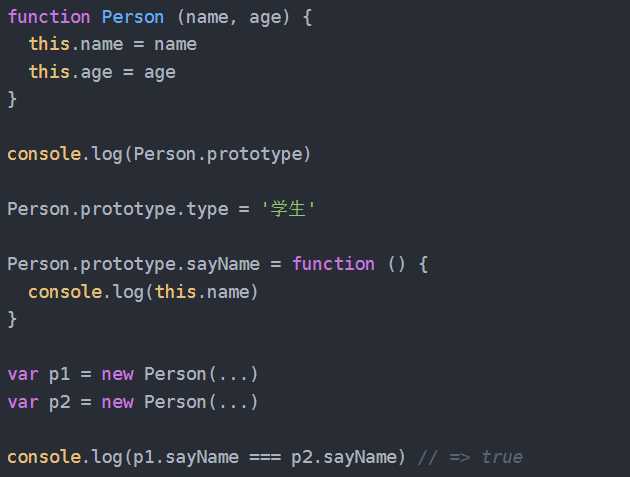The image size is (630, 477).
Task: Click the 'this.age = age' assignment line
Action: click(102, 72)
